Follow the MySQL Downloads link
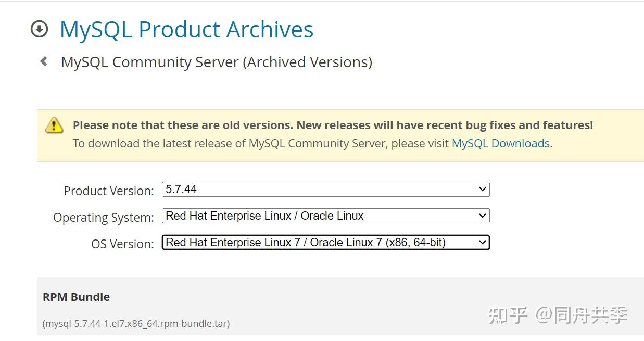 (x=501, y=143)
